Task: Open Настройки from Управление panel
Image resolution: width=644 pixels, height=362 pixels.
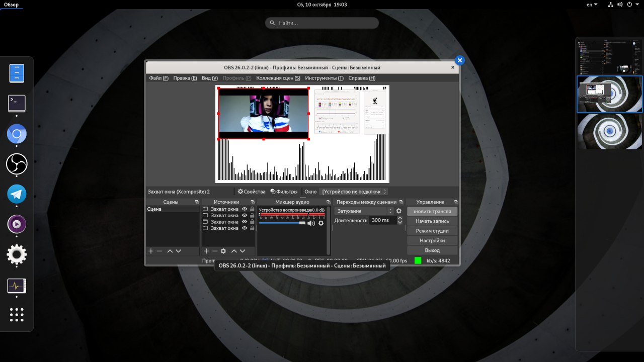Action: click(432, 240)
